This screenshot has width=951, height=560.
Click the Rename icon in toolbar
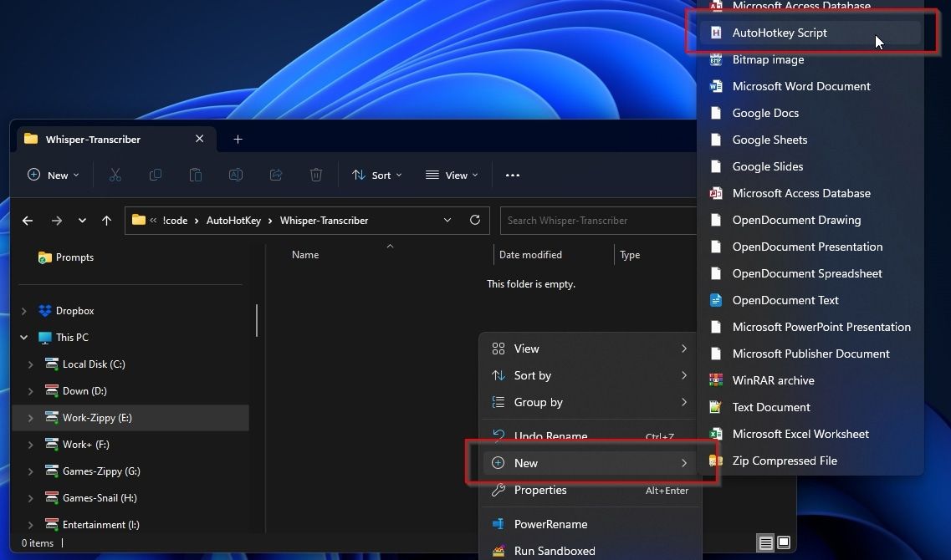point(236,175)
